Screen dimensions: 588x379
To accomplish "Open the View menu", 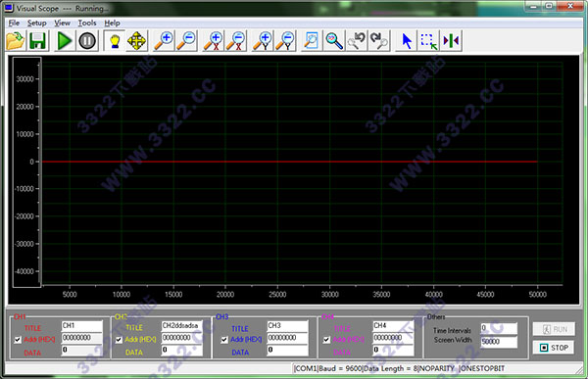I will pos(63,23).
